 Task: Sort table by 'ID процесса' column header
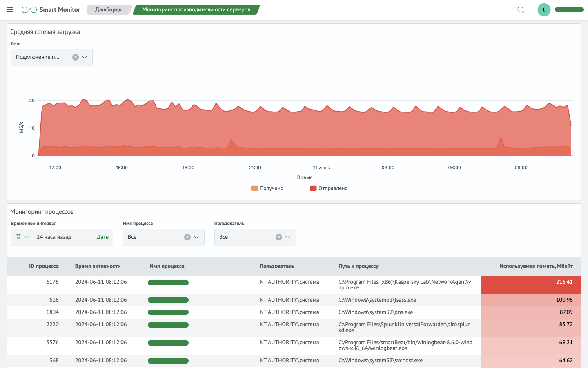coord(44,266)
